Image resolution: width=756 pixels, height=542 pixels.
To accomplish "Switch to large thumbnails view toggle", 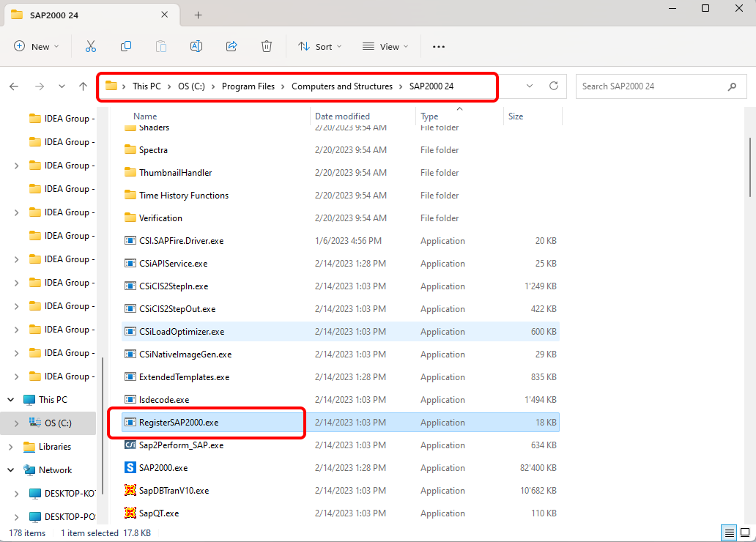I will pyautogui.click(x=744, y=532).
